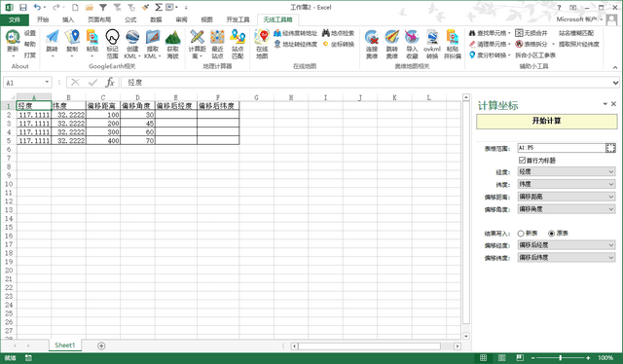Click the 开始计算 button

click(x=547, y=122)
